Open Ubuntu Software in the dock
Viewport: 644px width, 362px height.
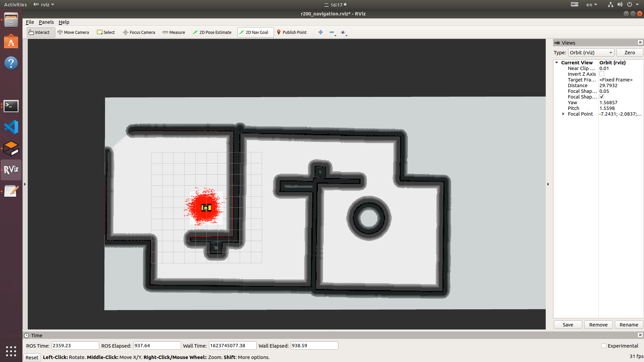[11, 42]
